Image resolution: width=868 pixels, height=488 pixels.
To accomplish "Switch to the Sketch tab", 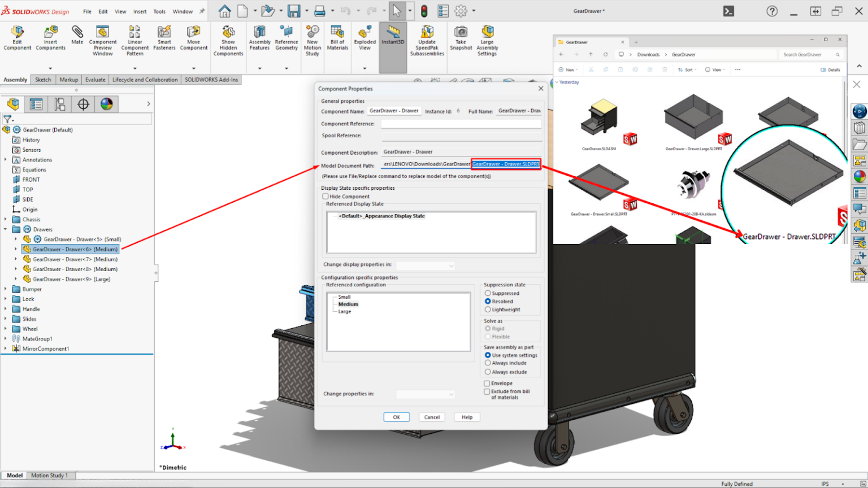I will (43, 80).
